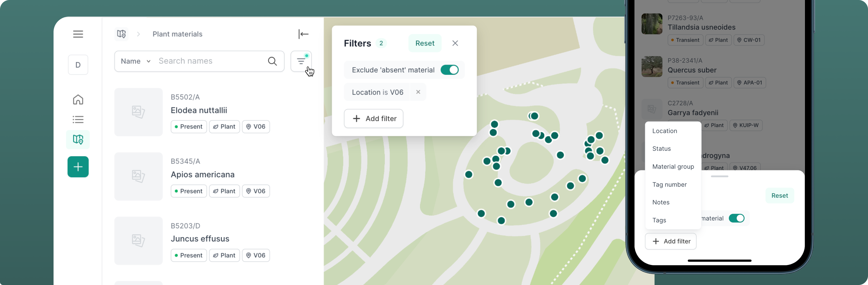Turn off exclude absent material on the phone
The width and height of the screenshot is (868, 285).
737,218
